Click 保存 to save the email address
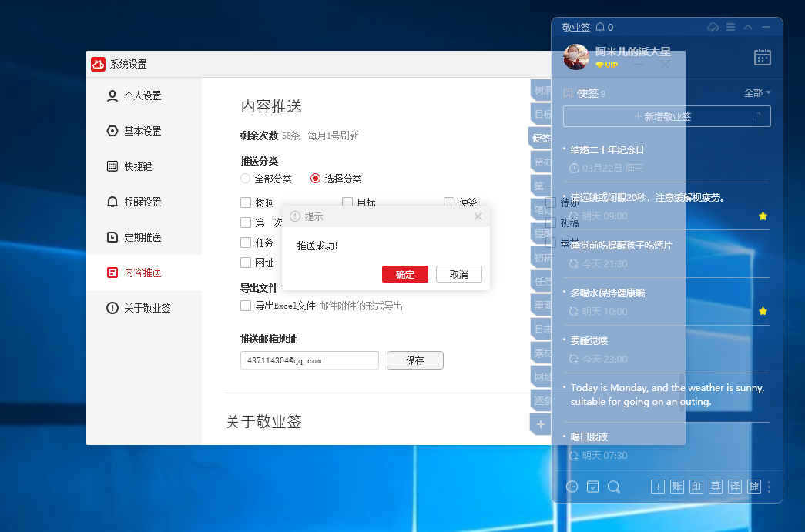Screen dimensions: 805x532 tap(414, 360)
